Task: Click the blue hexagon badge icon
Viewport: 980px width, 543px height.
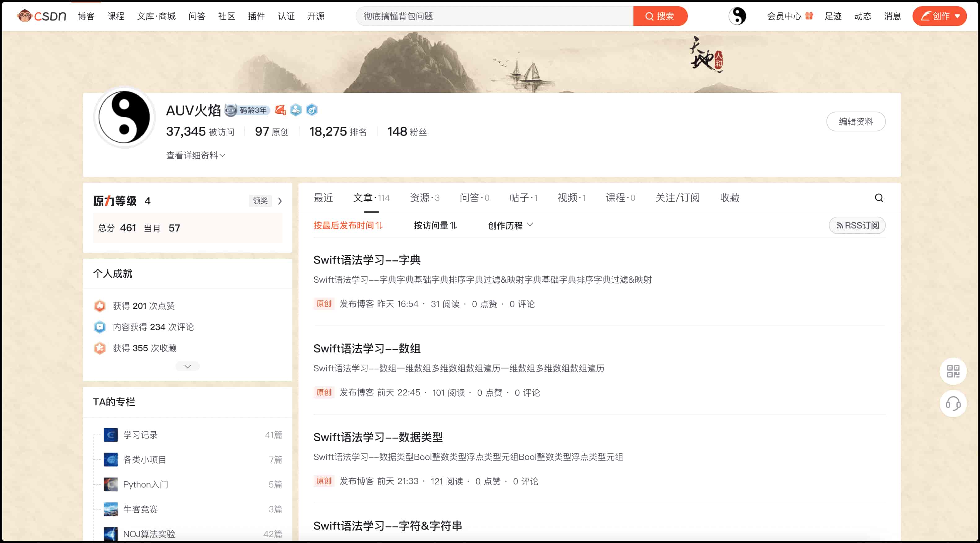Action: [x=312, y=110]
